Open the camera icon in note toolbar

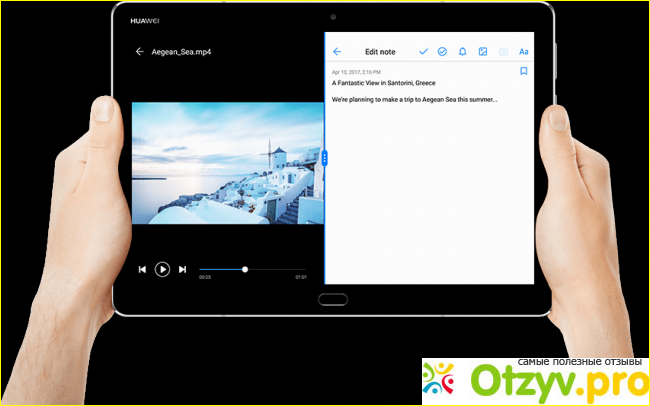tap(503, 51)
